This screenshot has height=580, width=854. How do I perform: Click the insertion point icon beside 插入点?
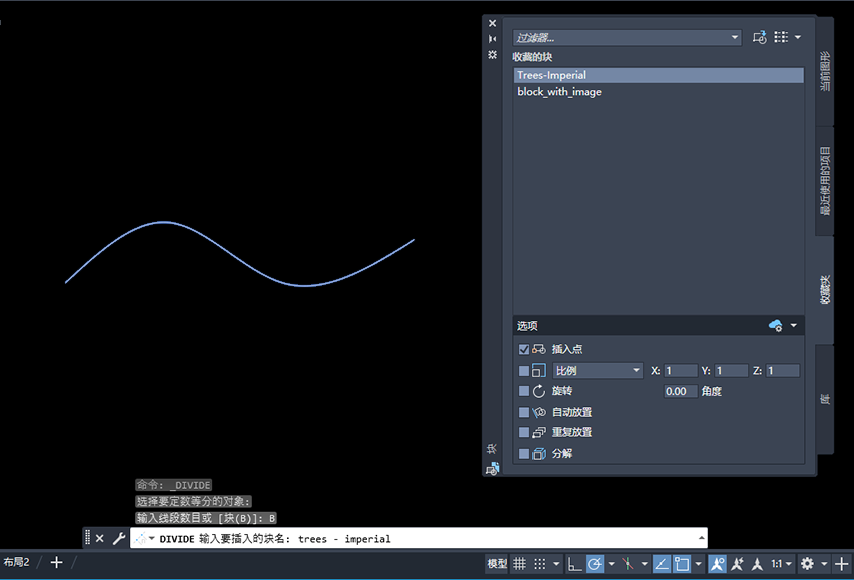(539, 349)
